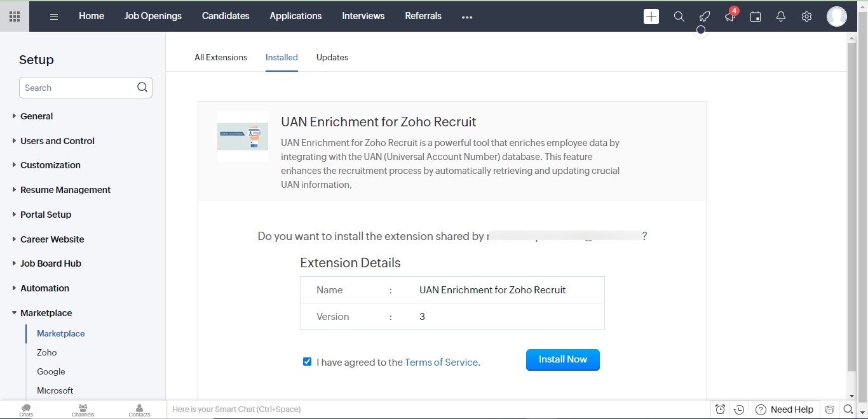
Task: Open the user profile avatar
Action: pos(836,17)
